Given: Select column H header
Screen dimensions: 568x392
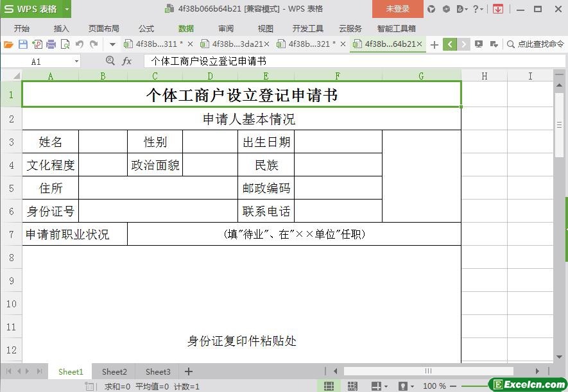Looking at the screenshot, I should pyautogui.click(x=485, y=76).
